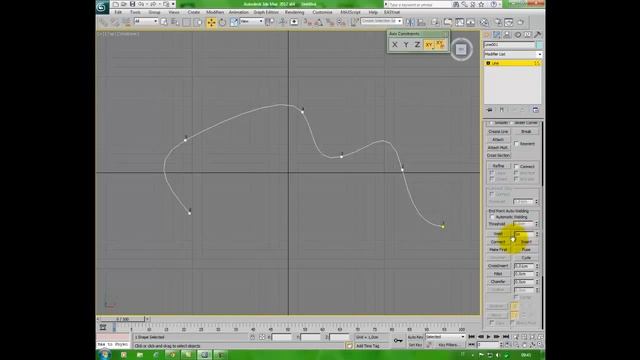
Task: Click the Fillet spinner arrows
Action: [537, 274]
